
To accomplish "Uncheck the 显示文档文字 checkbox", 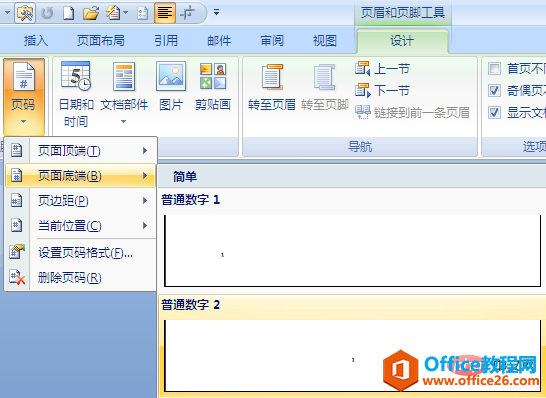I will [x=494, y=112].
